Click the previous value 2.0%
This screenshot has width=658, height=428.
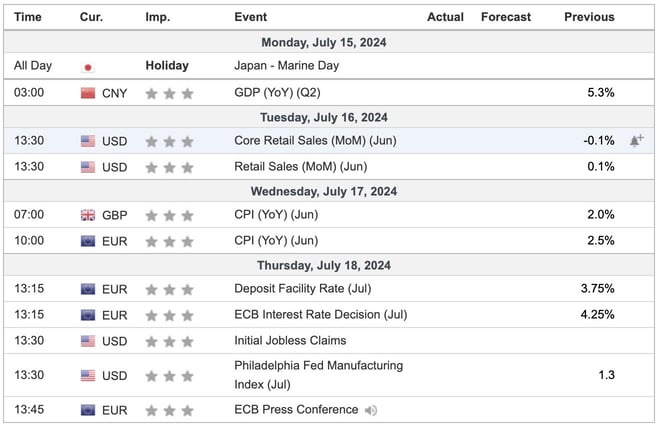tap(601, 215)
